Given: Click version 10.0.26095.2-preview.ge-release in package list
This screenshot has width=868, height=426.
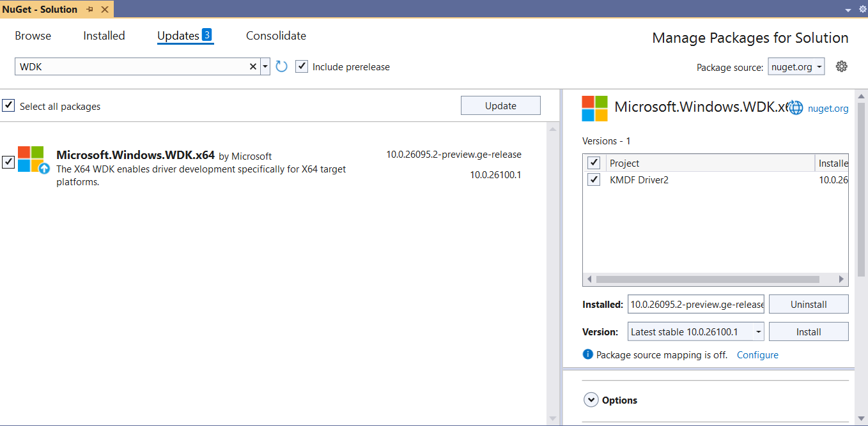Looking at the screenshot, I should click(454, 154).
